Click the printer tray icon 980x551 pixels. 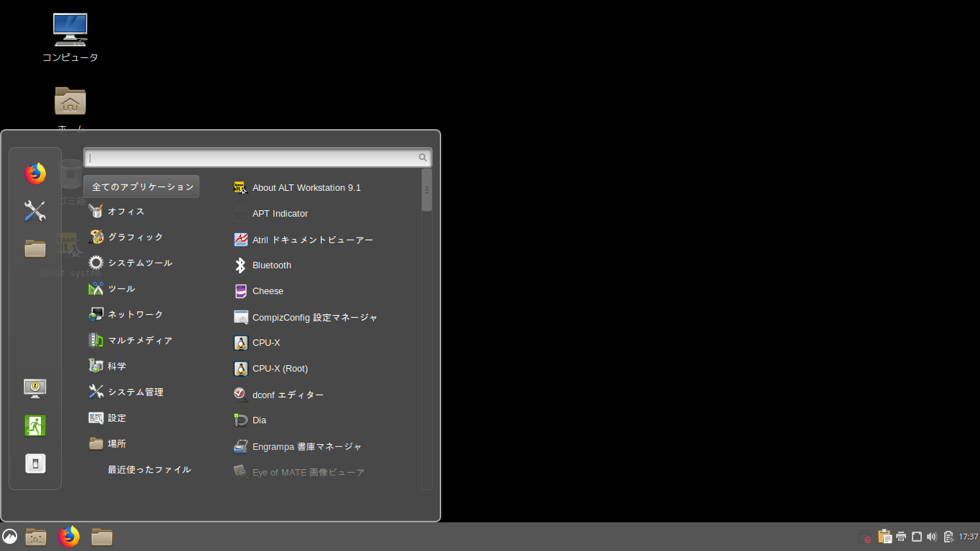pos(901,537)
